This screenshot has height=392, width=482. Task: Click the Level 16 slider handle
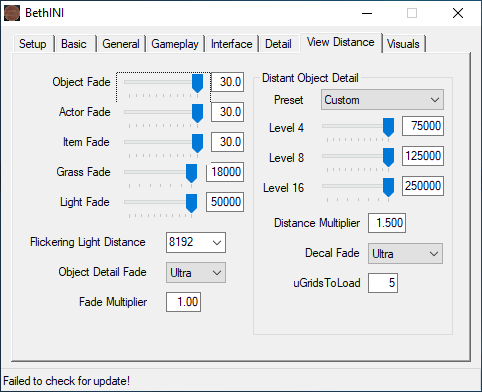388,187
